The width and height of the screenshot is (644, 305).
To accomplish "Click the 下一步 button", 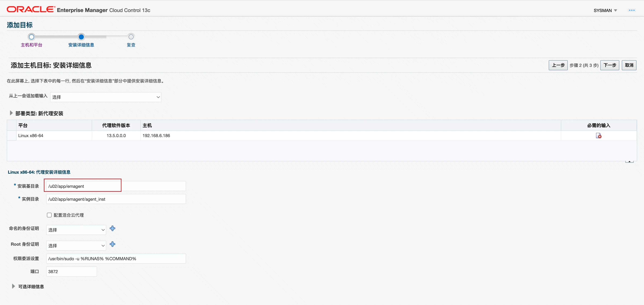I will [x=609, y=65].
